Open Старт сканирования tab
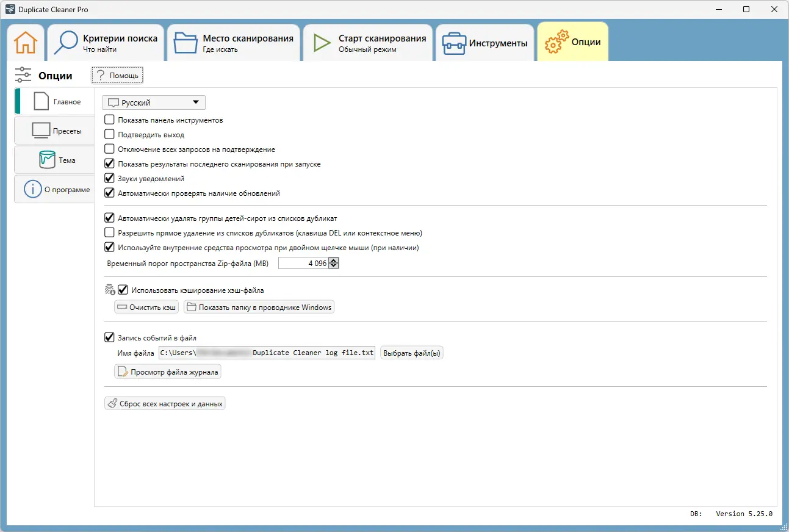This screenshot has height=532, width=789. 368,43
